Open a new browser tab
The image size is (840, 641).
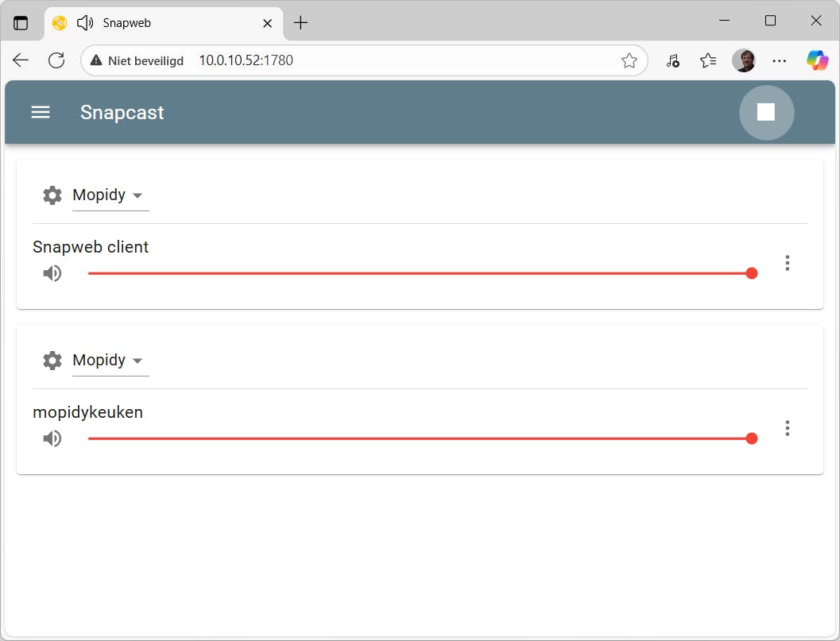[301, 22]
